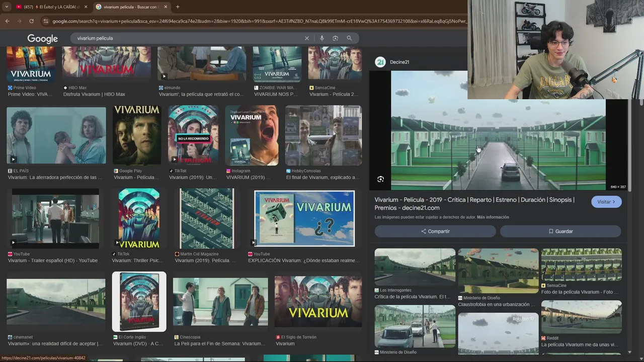Open Cinescopia 'La Peli para el Fin' thumbnail
The image size is (644, 362).
click(220, 302)
